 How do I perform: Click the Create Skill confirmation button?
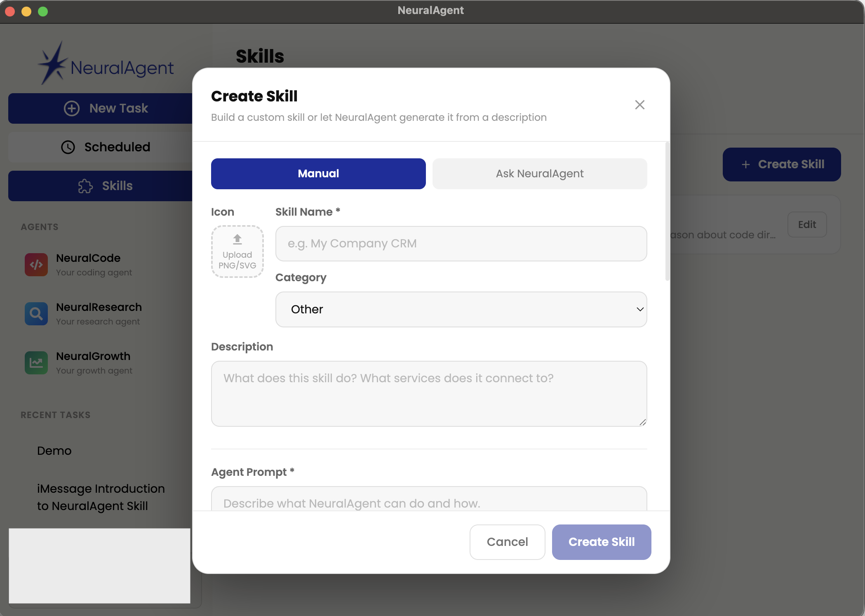coord(601,542)
